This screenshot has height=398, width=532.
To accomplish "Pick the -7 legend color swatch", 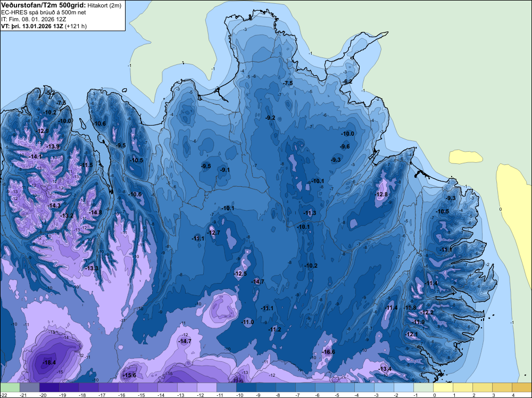I will point(305,387).
